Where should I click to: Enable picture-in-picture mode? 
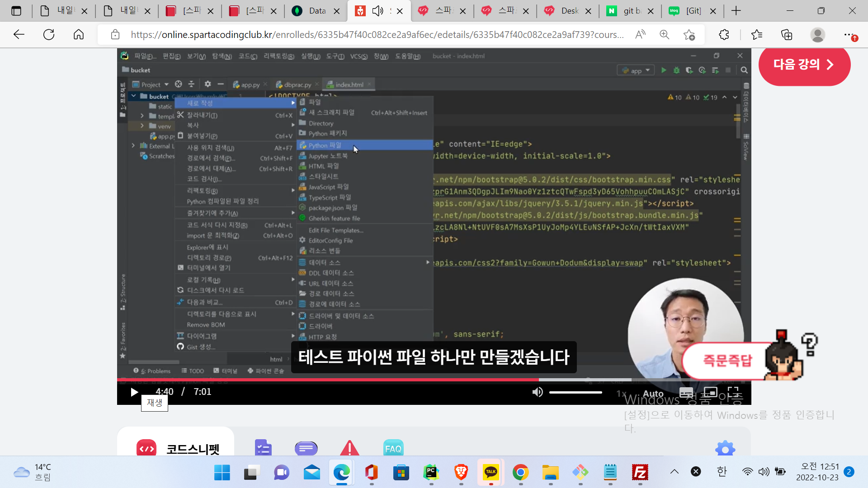[710, 392]
